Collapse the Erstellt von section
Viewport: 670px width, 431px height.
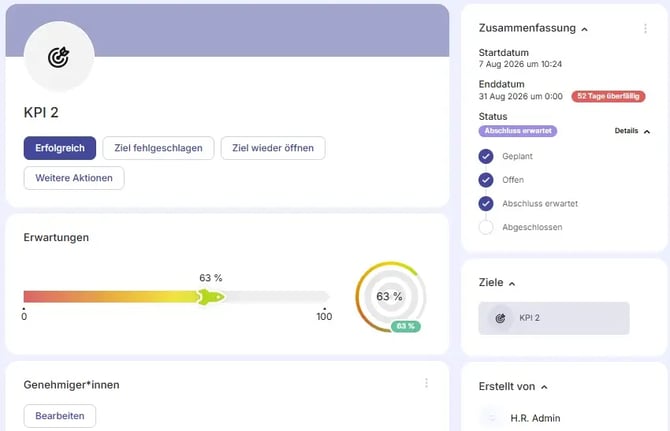pos(544,387)
